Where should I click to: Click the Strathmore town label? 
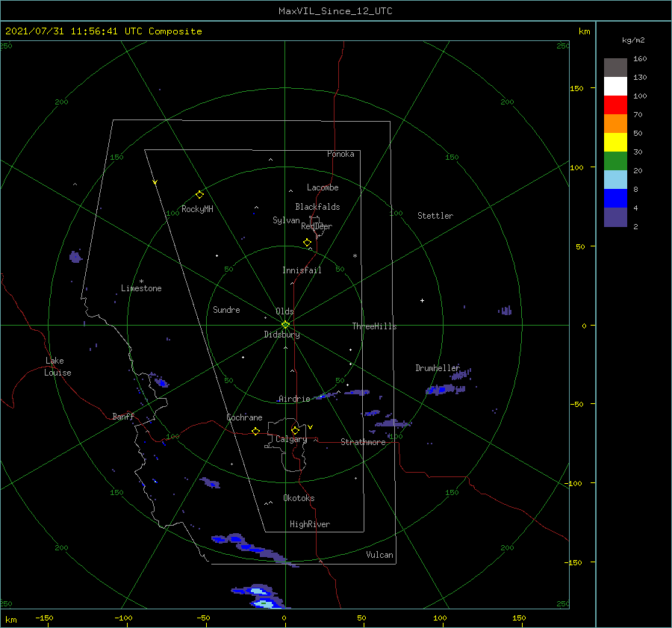coord(363,442)
